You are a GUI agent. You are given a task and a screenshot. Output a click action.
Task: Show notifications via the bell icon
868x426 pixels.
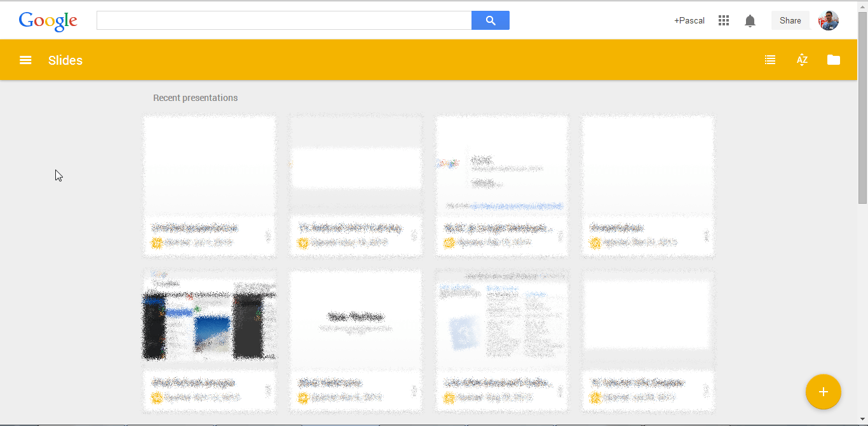coord(750,21)
